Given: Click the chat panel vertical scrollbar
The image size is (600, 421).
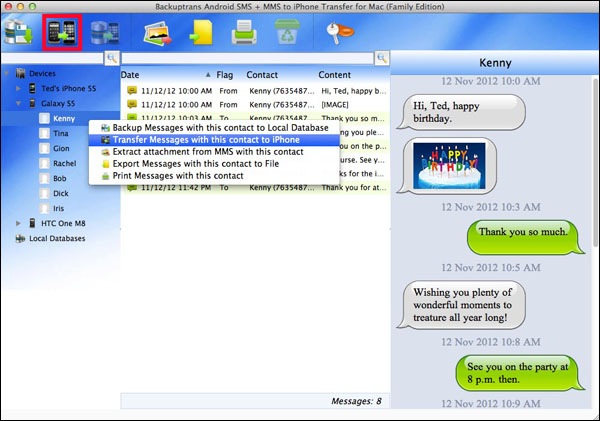Looking at the screenshot, I should (x=595, y=163).
